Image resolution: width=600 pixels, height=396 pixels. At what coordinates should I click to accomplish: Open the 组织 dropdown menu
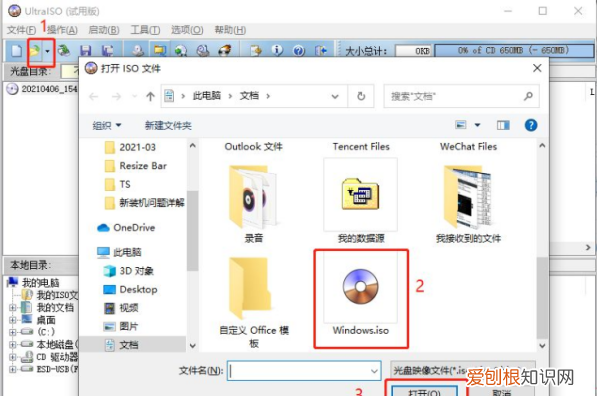point(107,125)
